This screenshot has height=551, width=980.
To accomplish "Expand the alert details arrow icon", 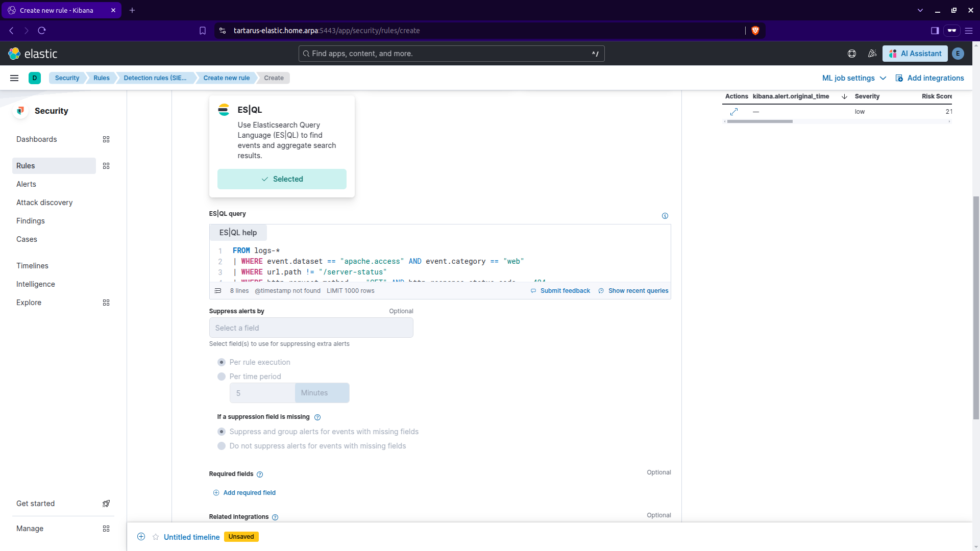I will [734, 112].
